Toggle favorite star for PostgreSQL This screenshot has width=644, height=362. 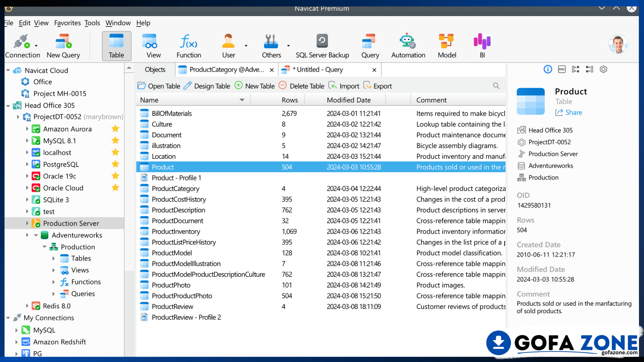(x=115, y=164)
